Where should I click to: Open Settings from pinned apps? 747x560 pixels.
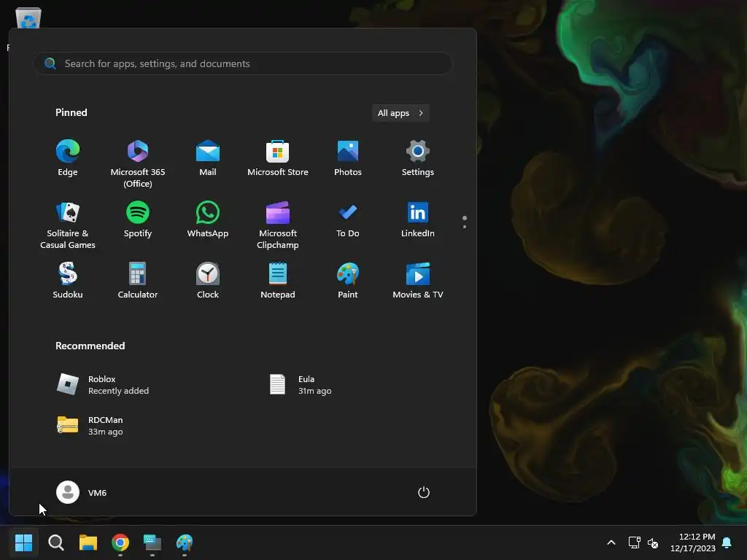[x=418, y=158]
